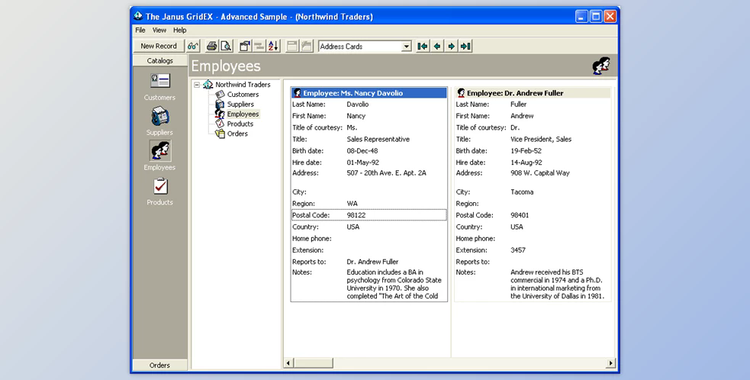
Task: Open the Help menu
Action: tap(180, 30)
